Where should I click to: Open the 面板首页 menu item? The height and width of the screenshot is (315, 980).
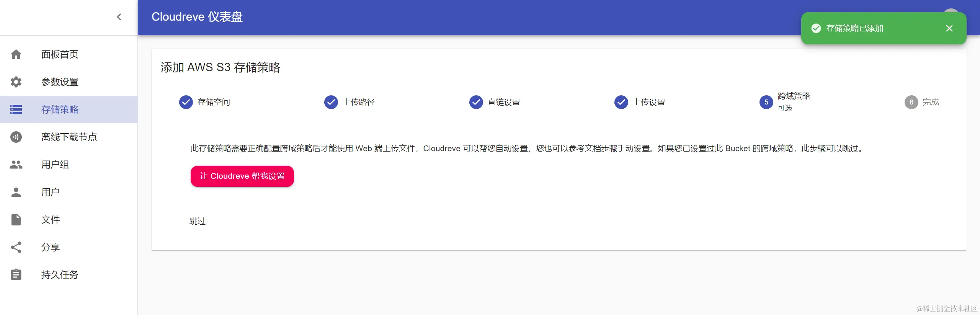69,54
